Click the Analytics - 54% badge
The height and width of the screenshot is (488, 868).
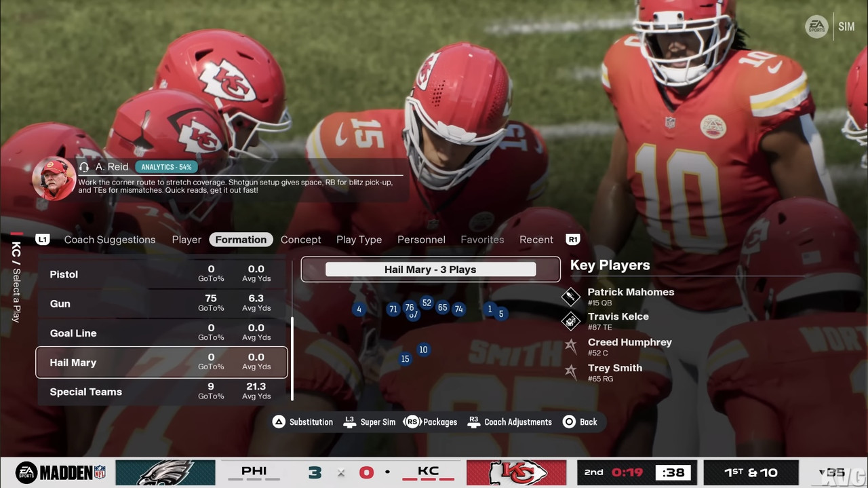point(166,166)
